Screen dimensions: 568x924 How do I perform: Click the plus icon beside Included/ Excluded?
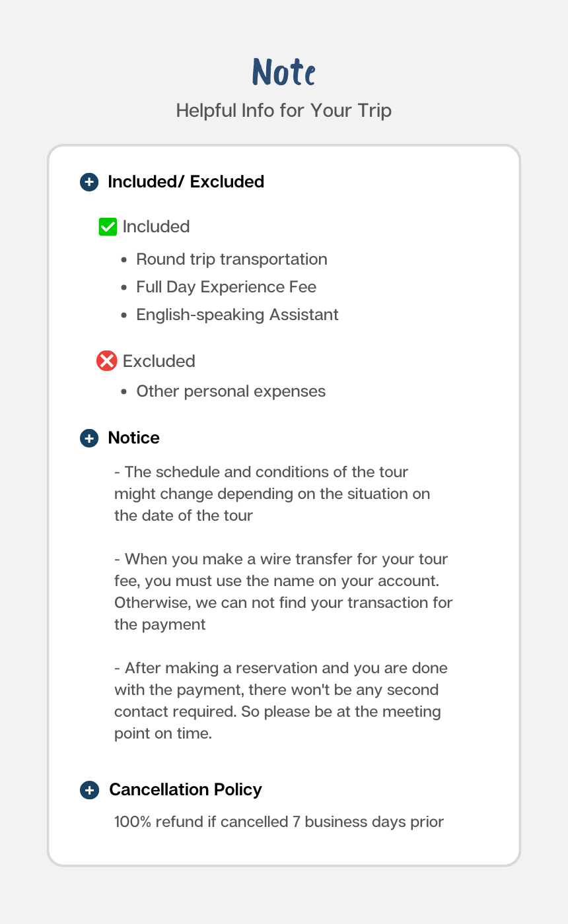coord(89,182)
